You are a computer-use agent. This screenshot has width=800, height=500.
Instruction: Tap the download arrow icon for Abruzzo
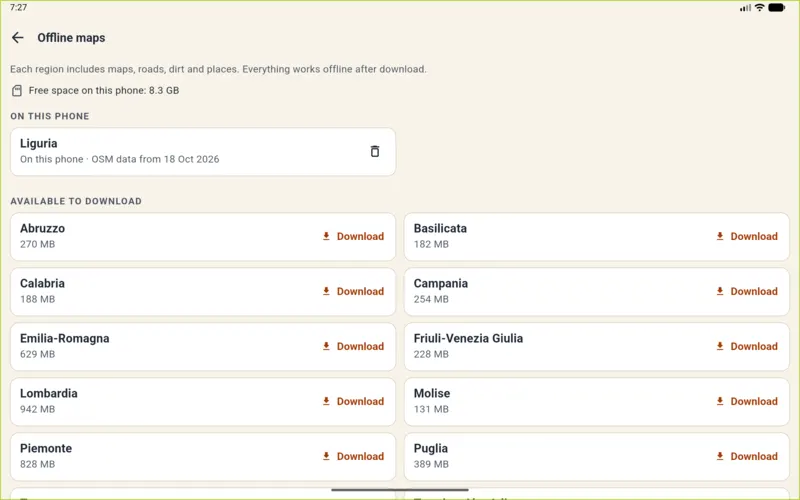click(x=327, y=236)
